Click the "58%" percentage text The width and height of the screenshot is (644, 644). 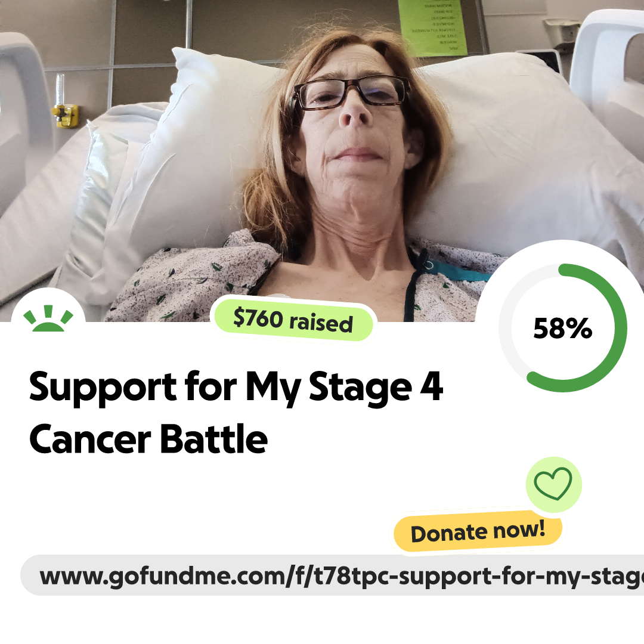point(563,328)
